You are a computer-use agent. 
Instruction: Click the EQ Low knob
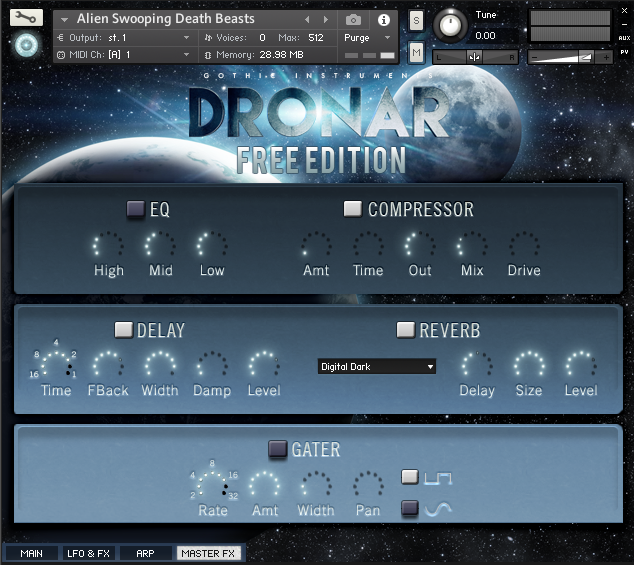(x=212, y=245)
